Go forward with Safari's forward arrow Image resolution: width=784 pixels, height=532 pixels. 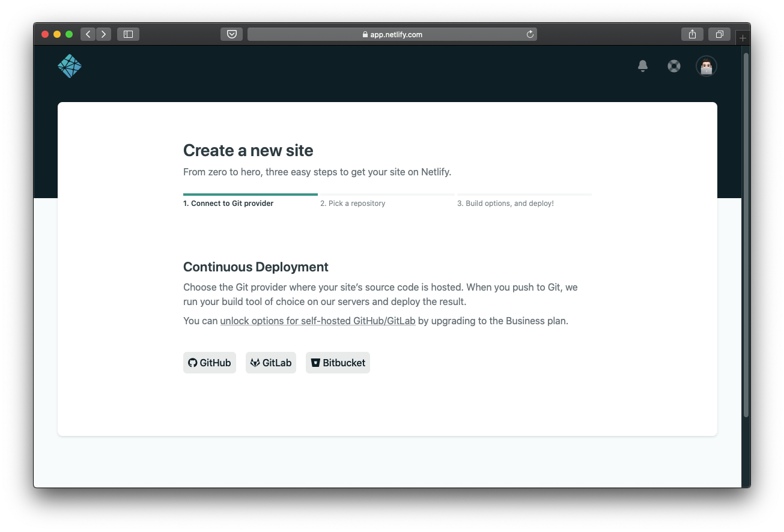[103, 34]
